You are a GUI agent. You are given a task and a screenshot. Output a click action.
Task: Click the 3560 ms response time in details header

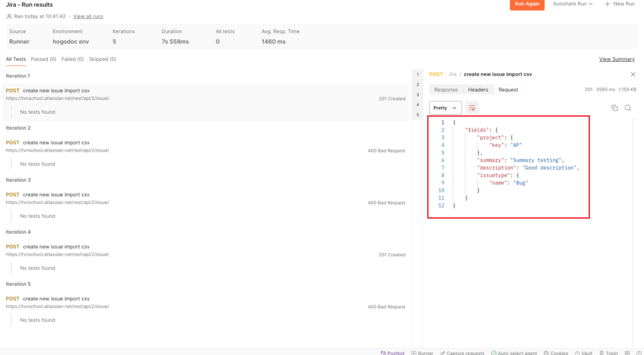click(606, 89)
